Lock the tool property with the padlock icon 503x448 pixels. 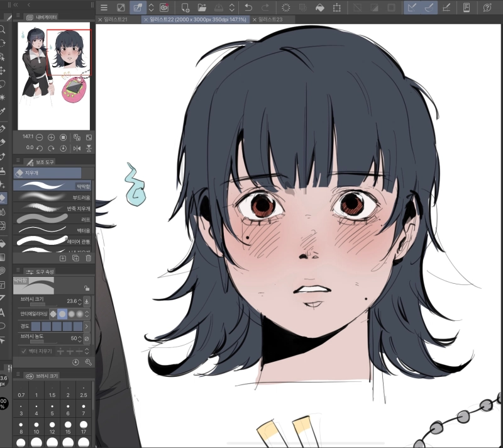click(x=87, y=288)
